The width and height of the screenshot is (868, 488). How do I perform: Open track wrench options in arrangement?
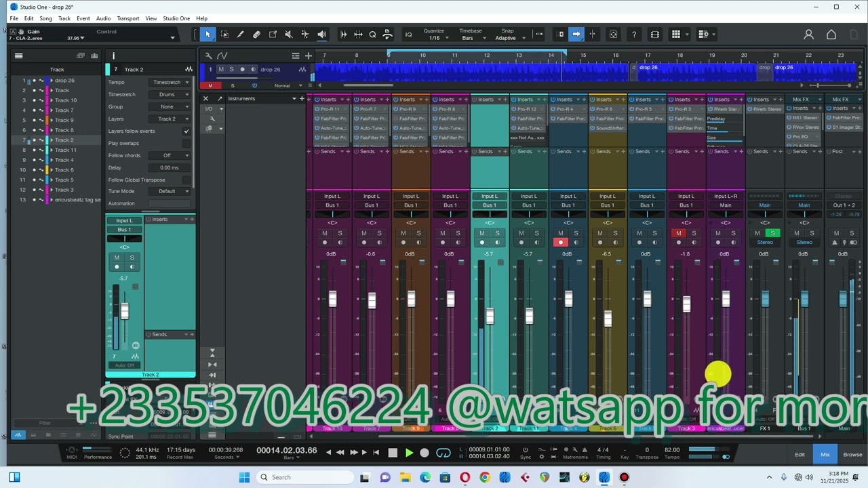209,56
